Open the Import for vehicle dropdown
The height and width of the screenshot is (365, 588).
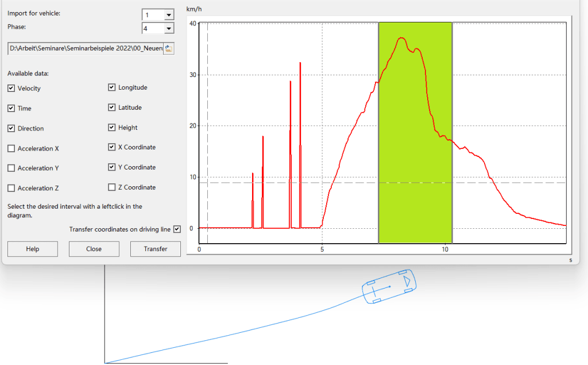(x=168, y=14)
